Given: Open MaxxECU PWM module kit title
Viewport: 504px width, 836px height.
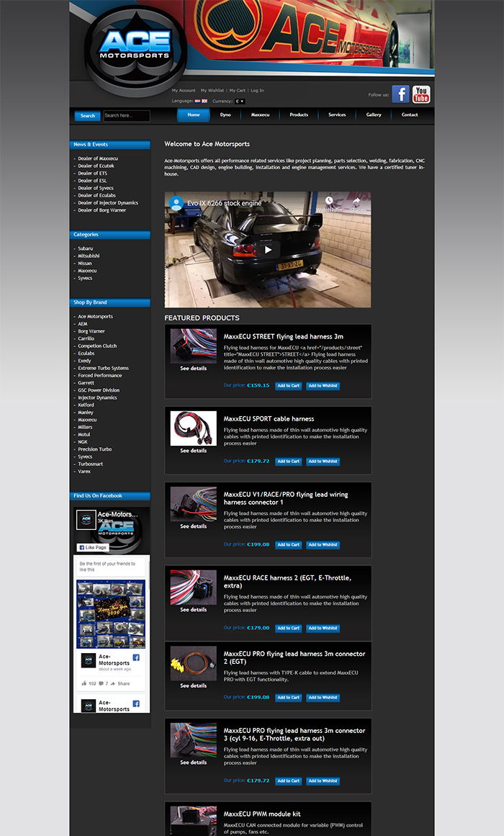Looking at the screenshot, I should tap(262, 814).
